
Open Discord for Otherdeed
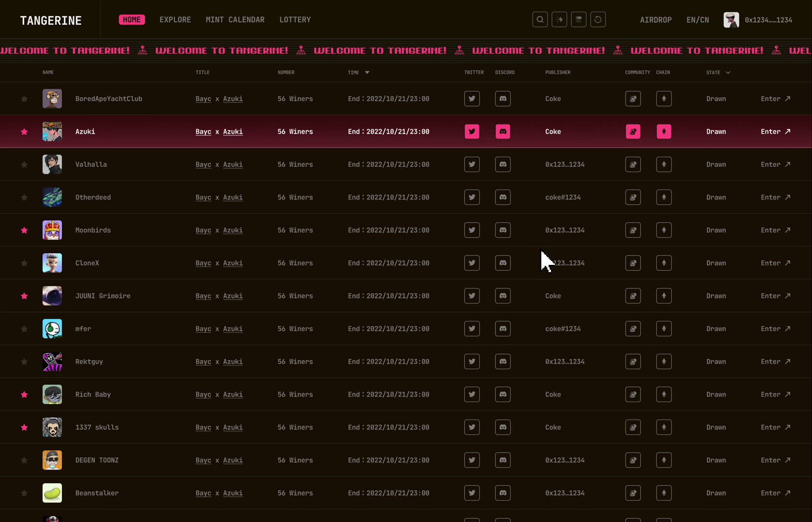(x=503, y=197)
